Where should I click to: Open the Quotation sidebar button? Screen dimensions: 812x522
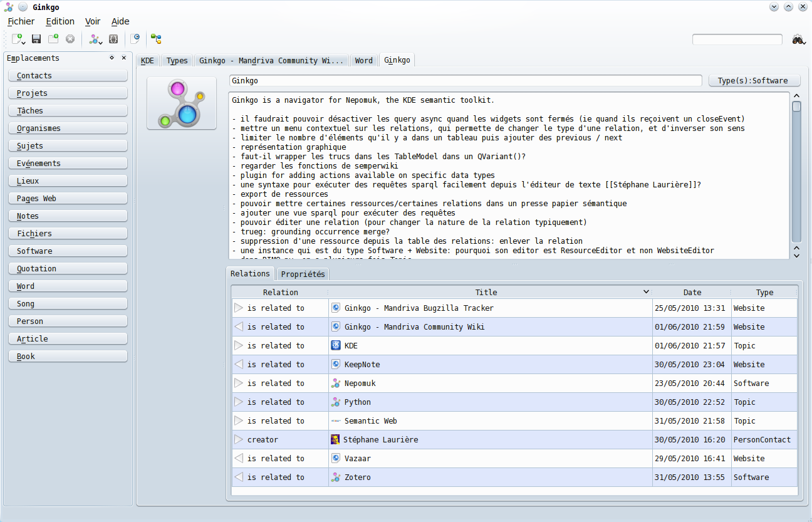pyautogui.click(x=68, y=268)
